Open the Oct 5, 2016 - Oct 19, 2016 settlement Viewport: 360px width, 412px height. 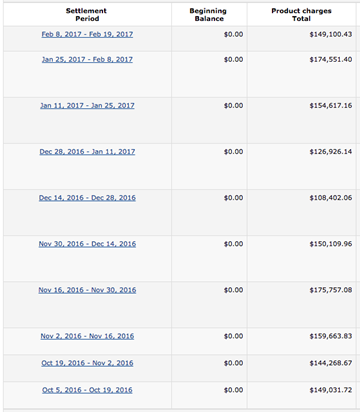tap(87, 390)
